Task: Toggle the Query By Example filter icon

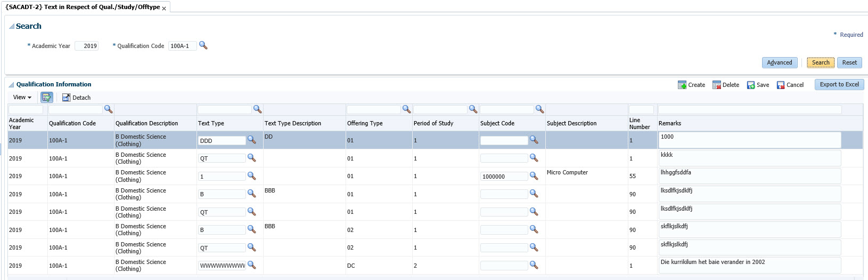Action: coord(46,97)
